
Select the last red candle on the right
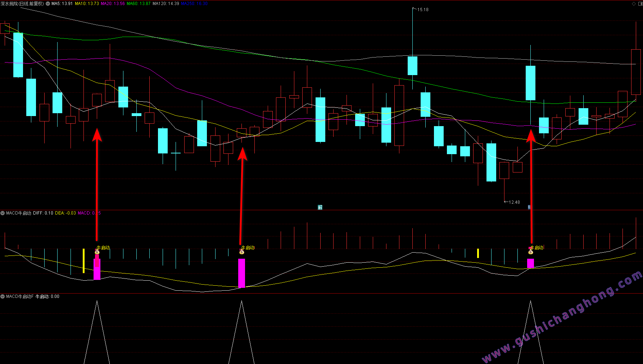tap(636, 72)
